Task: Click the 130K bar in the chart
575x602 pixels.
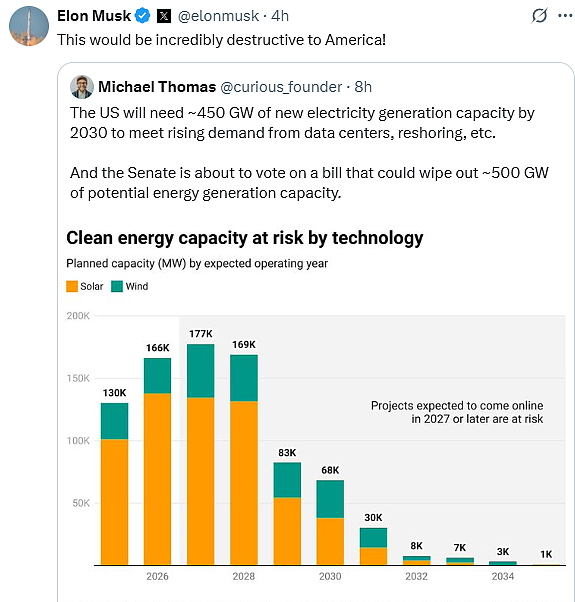Action: coord(114,484)
